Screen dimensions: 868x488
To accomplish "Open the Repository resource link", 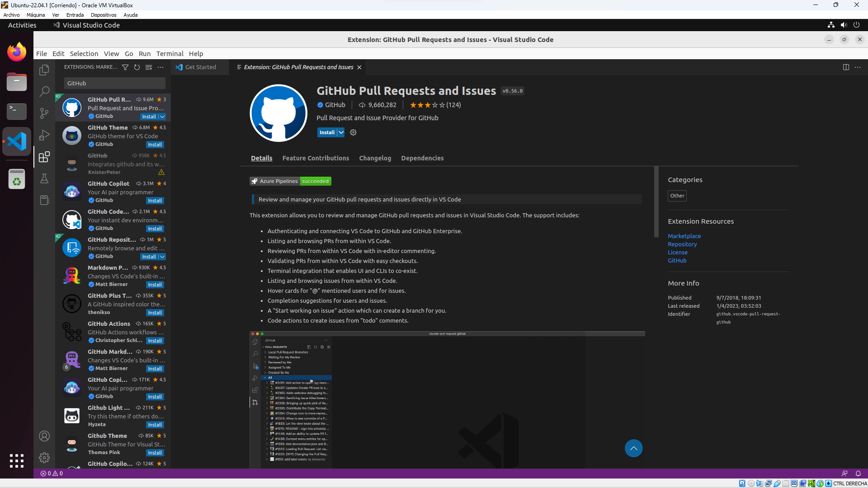I will 682,244.
